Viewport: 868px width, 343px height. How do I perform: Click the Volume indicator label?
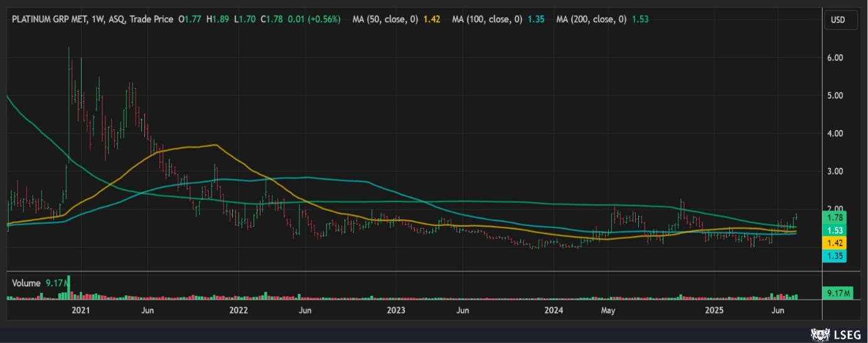coord(26,283)
